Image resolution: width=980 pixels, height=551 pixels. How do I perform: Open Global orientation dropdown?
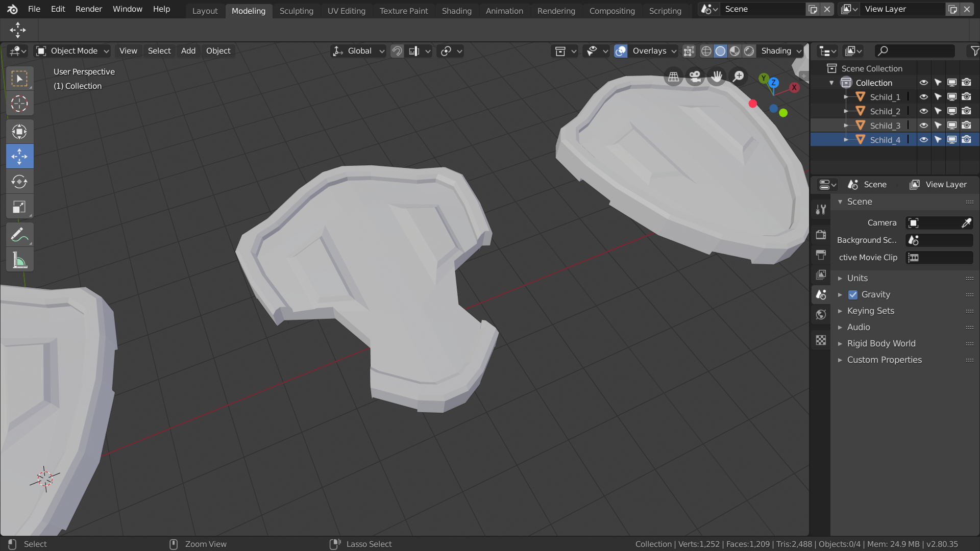(x=359, y=51)
